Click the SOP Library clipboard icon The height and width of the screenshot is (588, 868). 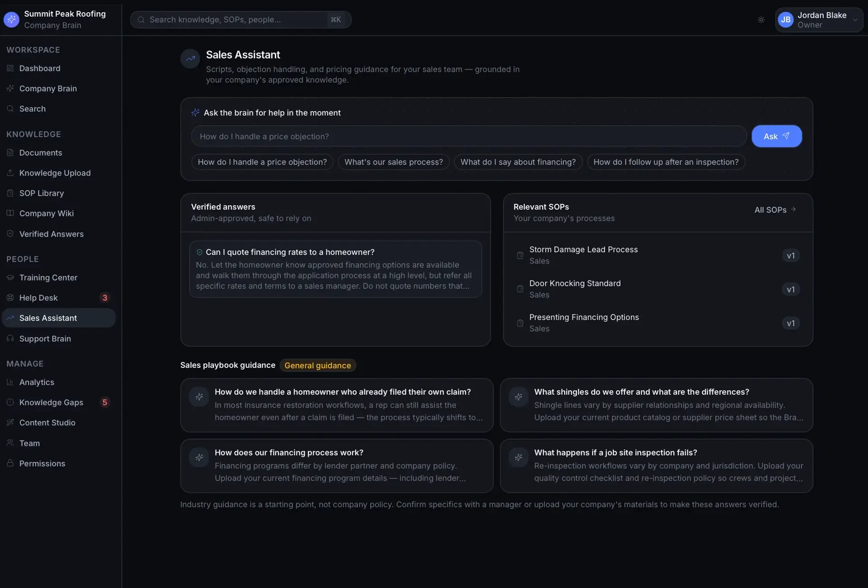[10, 193]
